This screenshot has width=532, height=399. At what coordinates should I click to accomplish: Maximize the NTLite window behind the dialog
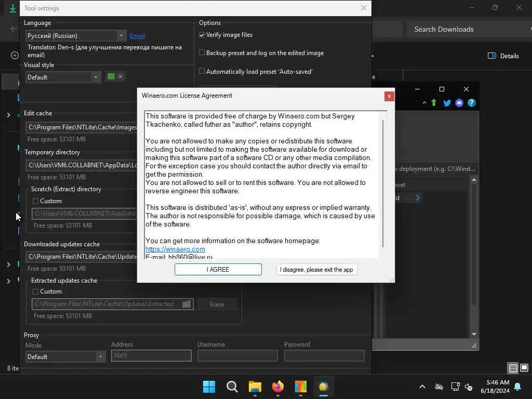(x=442, y=89)
